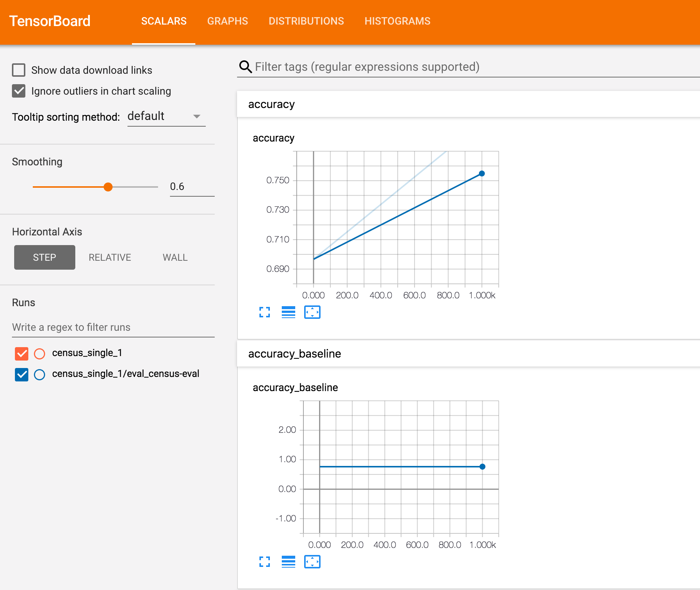Image resolution: width=700 pixels, height=590 pixels.
Task: Switch to the SCALARS tab
Action: pyautogui.click(x=164, y=21)
